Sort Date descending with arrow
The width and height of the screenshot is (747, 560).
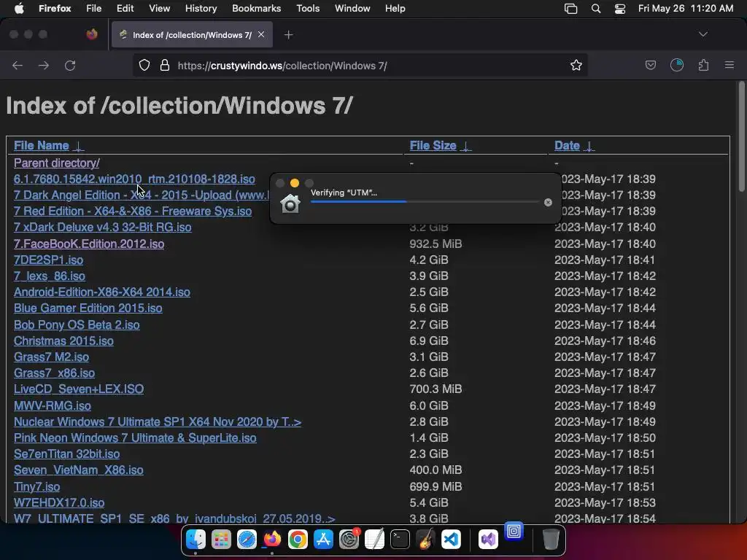pos(589,146)
